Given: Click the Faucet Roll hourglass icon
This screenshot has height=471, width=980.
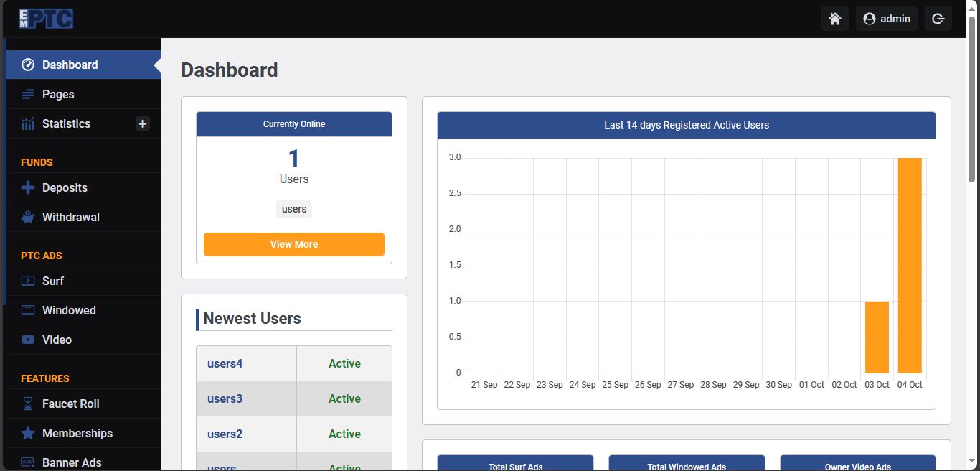Looking at the screenshot, I should (x=28, y=404).
